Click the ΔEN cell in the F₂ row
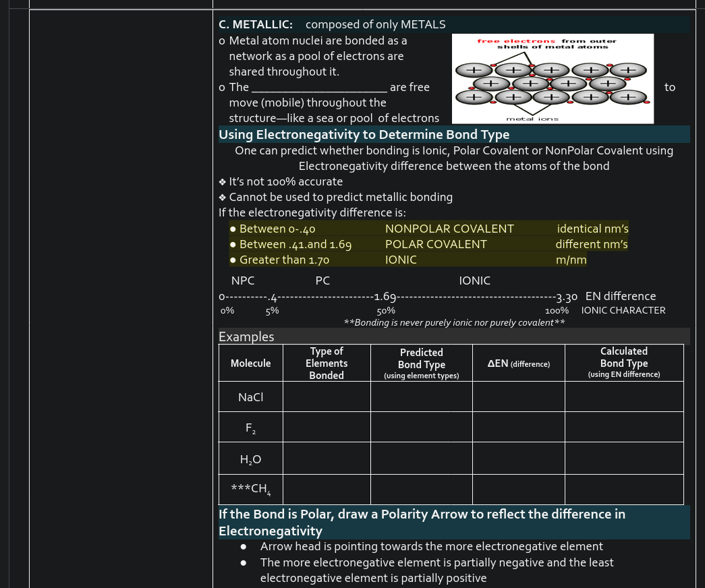This screenshot has height=588, width=705. tap(518, 428)
